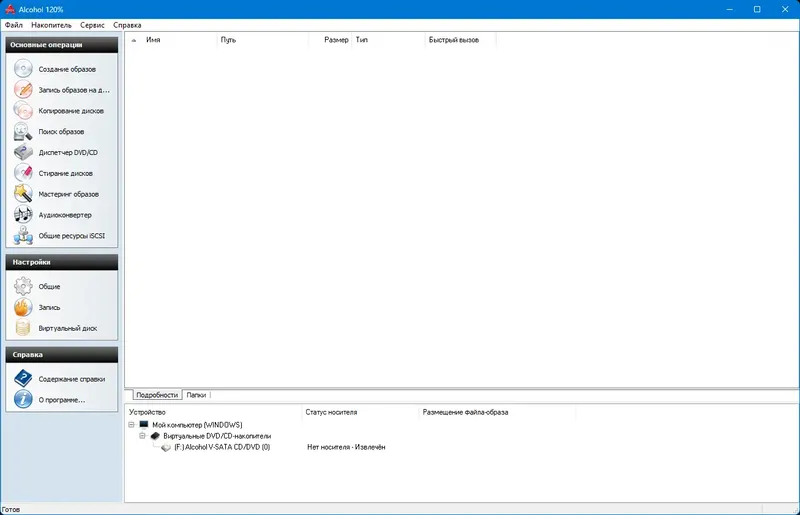
Task: Select (F:) Alcohol V-SATA CD/DVD (0) row
Action: [x=222, y=447]
